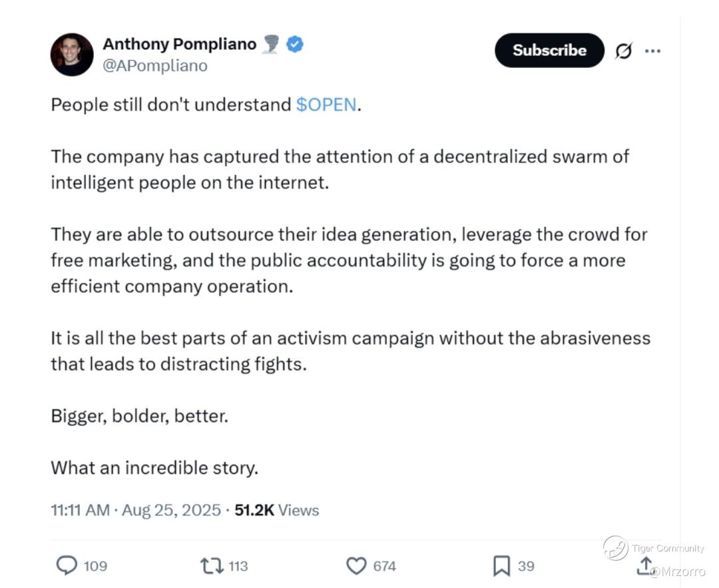Screen dimensions: 719x588
Task: Bookmark this tweet with the bookmark icon
Action: (501, 565)
